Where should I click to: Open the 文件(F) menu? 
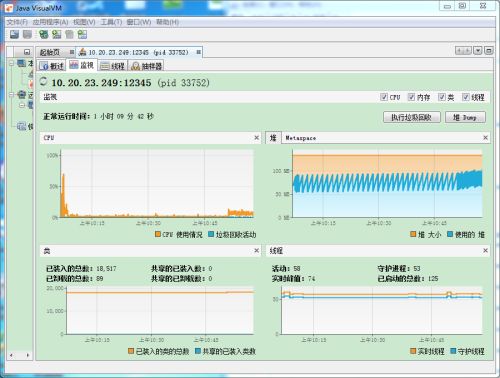coord(17,22)
